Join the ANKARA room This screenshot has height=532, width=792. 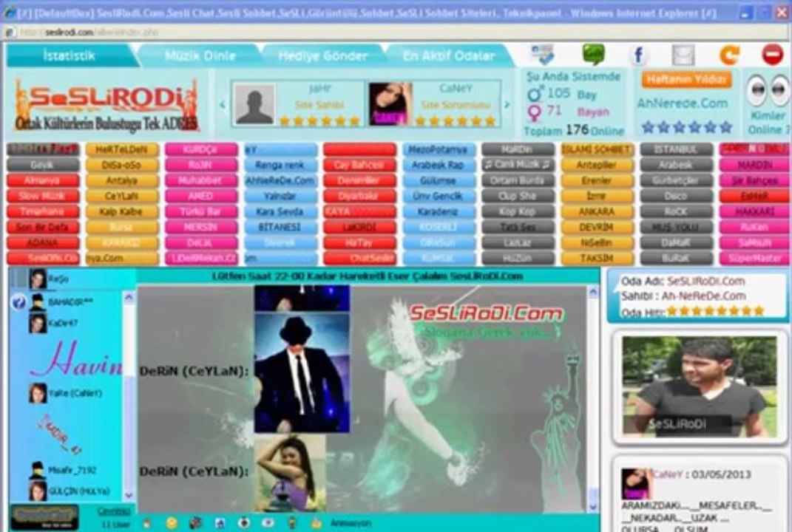coord(597,211)
